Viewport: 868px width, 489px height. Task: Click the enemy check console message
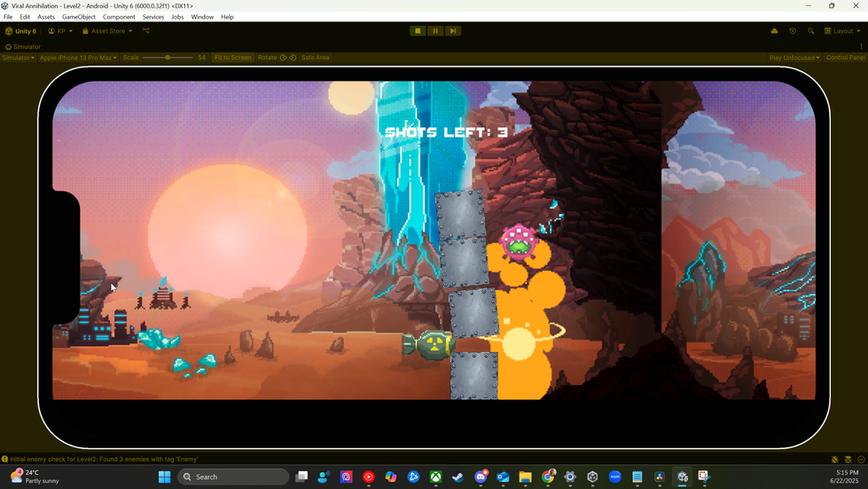click(x=104, y=459)
